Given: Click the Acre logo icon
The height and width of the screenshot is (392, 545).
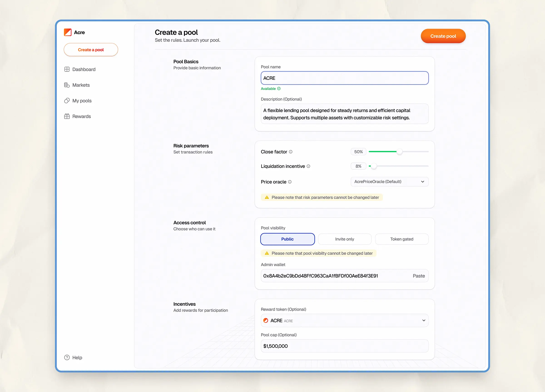Looking at the screenshot, I should coord(67,32).
